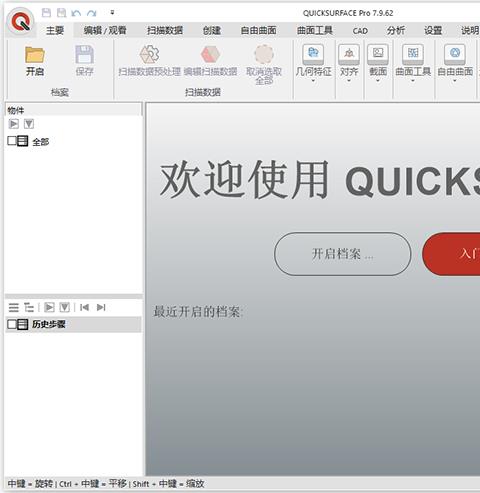
Task: Open the 分析 tab
Action: [396, 31]
